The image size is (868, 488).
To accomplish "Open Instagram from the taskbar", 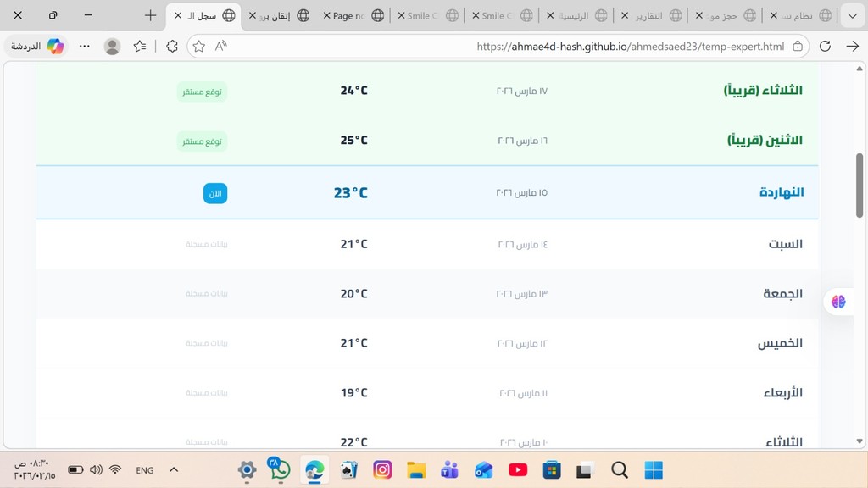I will (x=382, y=469).
